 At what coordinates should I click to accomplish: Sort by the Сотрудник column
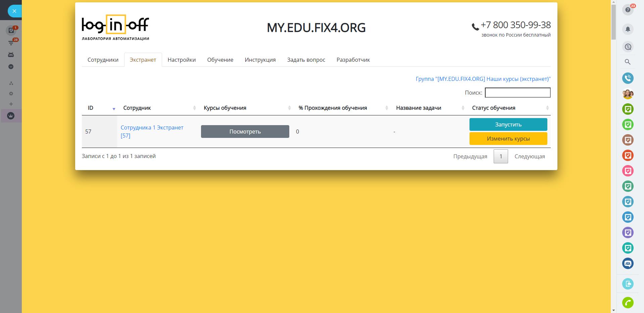[x=158, y=108]
